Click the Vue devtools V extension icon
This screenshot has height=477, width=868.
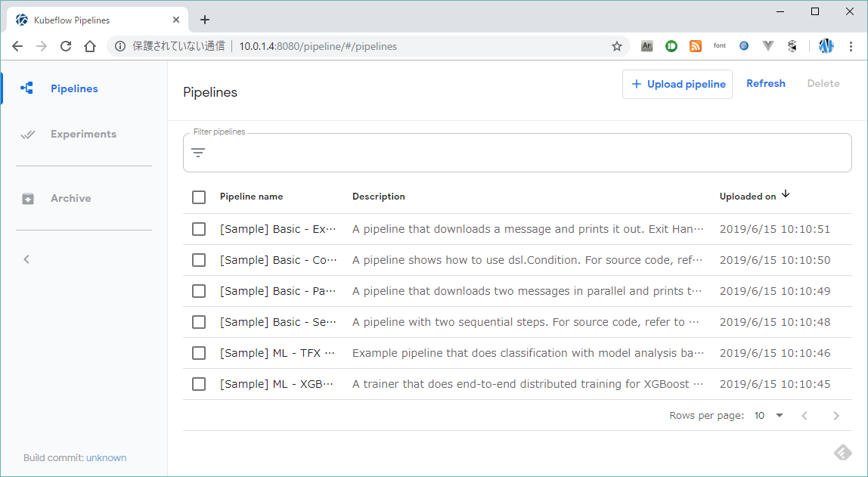coord(767,46)
